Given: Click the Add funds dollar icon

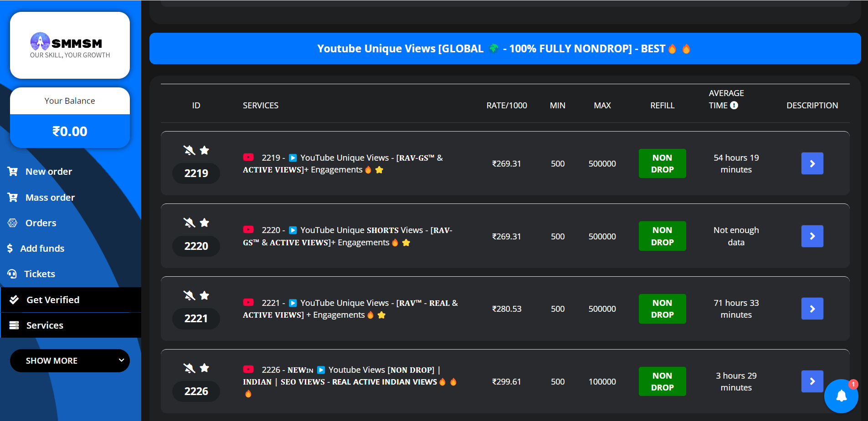Looking at the screenshot, I should 10,249.
